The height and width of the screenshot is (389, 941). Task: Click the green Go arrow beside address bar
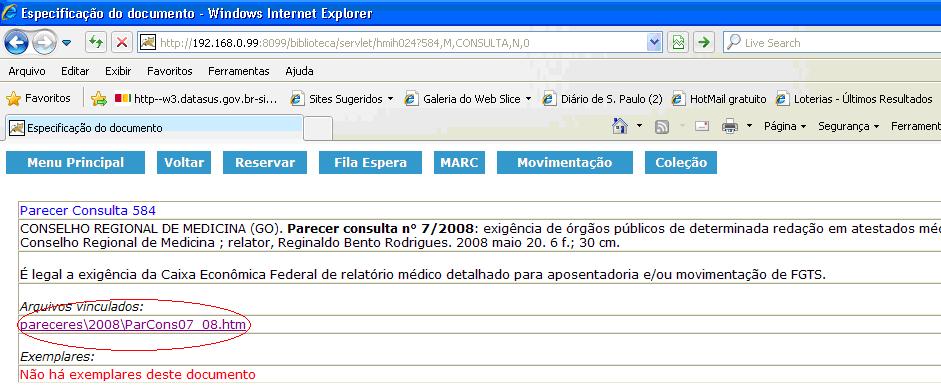pyautogui.click(x=704, y=43)
